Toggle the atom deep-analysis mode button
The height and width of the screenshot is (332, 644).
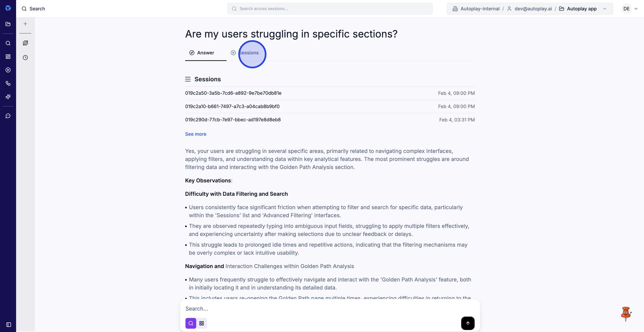(x=202, y=323)
